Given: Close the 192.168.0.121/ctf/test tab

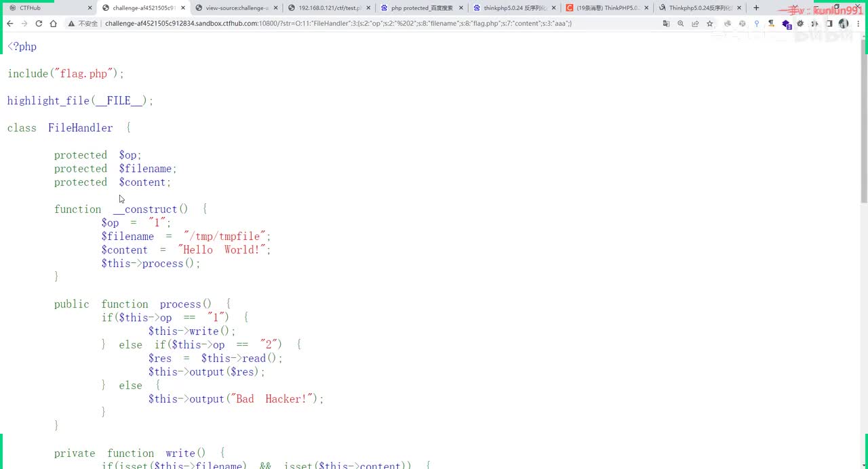Looking at the screenshot, I should click(368, 8).
